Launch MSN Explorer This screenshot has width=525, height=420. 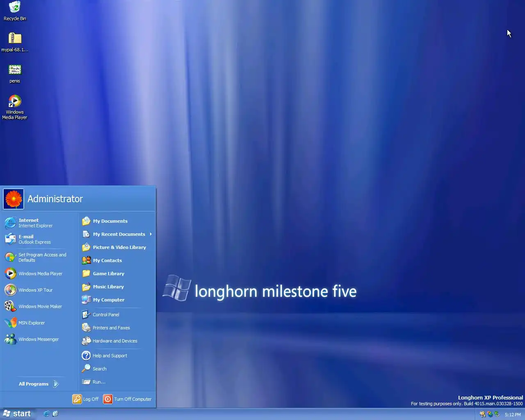[x=39, y=323]
